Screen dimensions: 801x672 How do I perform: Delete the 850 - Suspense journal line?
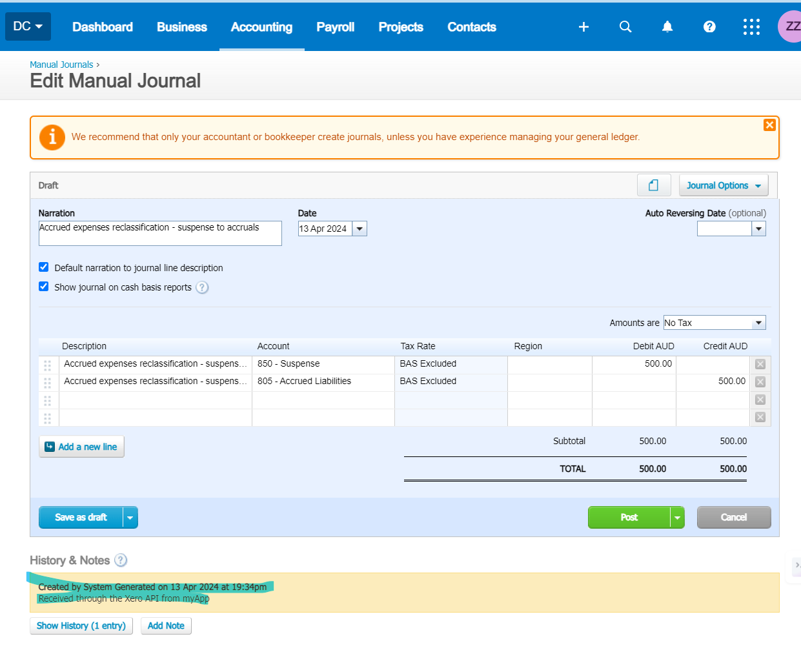tap(760, 365)
